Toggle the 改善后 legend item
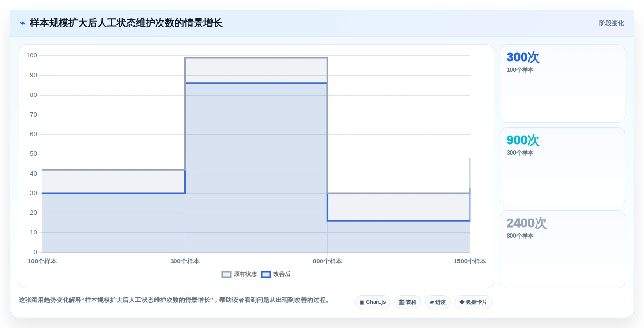 tap(276, 274)
